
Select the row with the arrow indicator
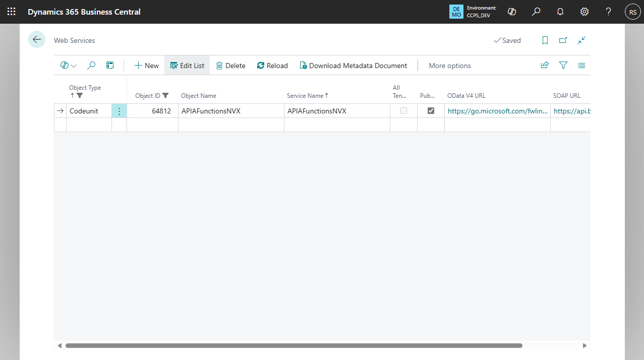pyautogui.click(x=61, y=111)
